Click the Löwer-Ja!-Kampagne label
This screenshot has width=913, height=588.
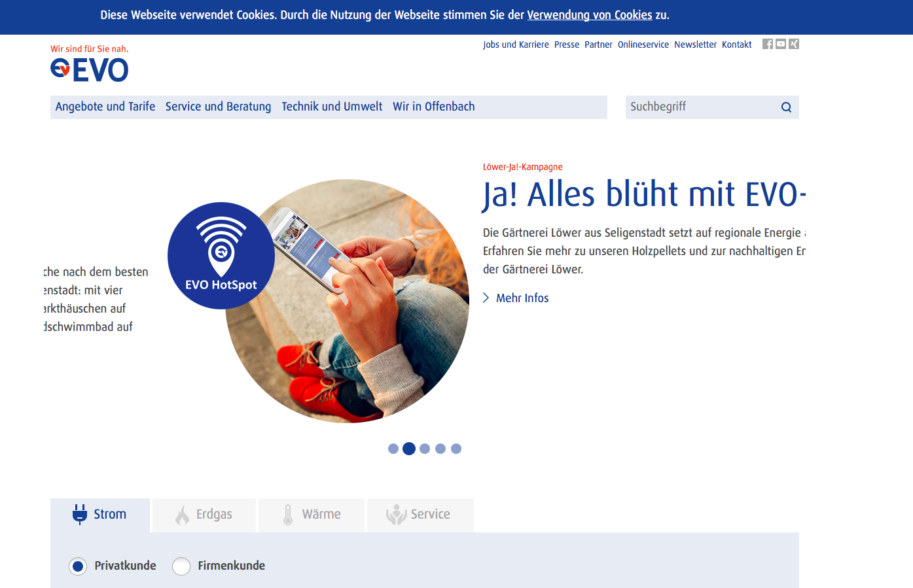pyautogui.click(x=523, y=167)
